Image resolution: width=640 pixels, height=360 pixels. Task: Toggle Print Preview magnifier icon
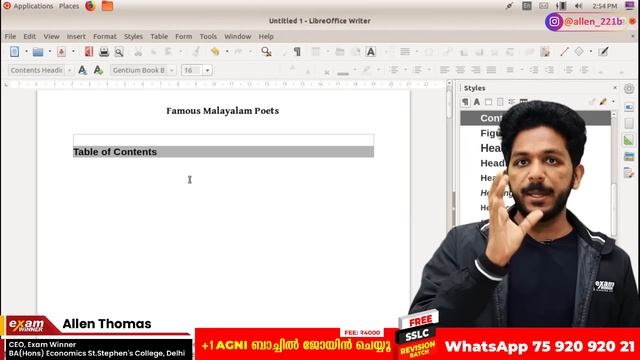tap(119, 52)
